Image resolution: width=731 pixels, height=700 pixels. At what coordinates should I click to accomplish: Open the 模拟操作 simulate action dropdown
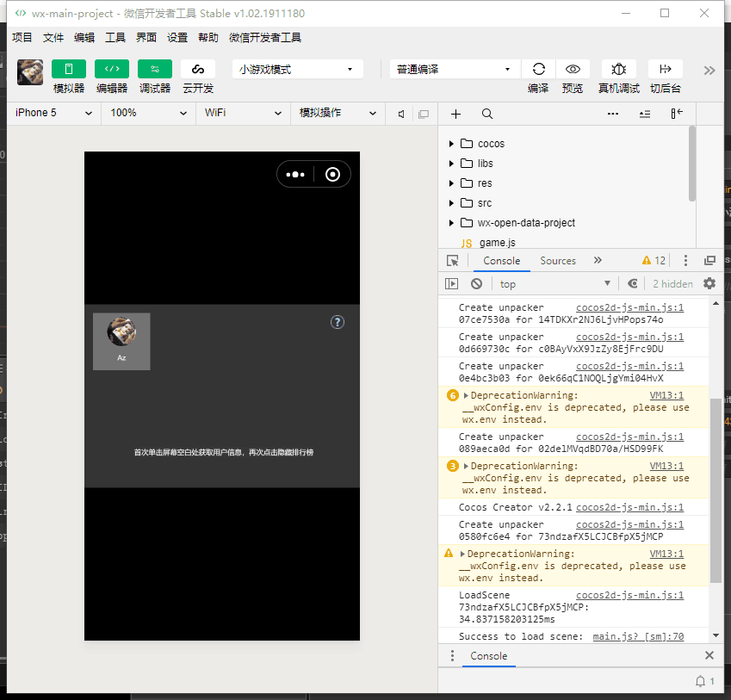(338, 114)
